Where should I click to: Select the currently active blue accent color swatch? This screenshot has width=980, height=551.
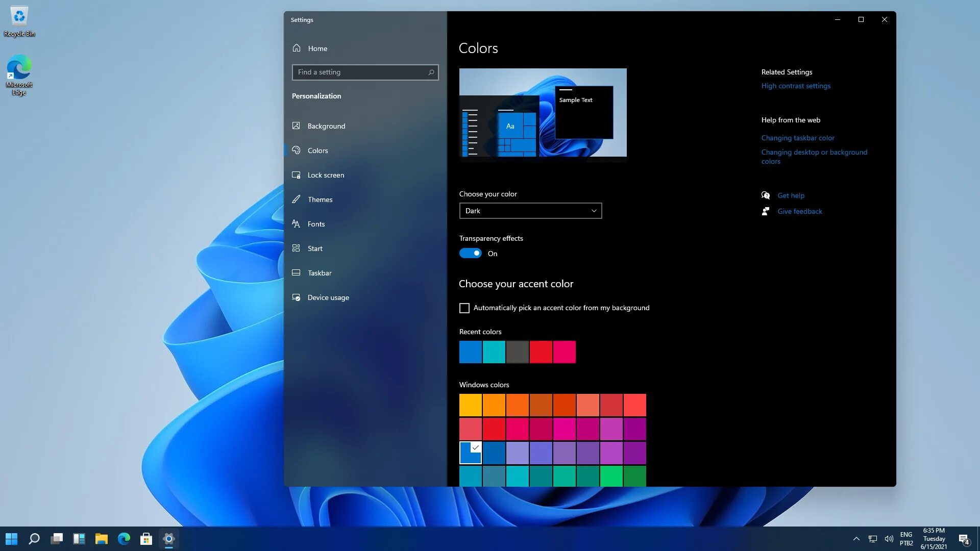click(x=471, y=452)
